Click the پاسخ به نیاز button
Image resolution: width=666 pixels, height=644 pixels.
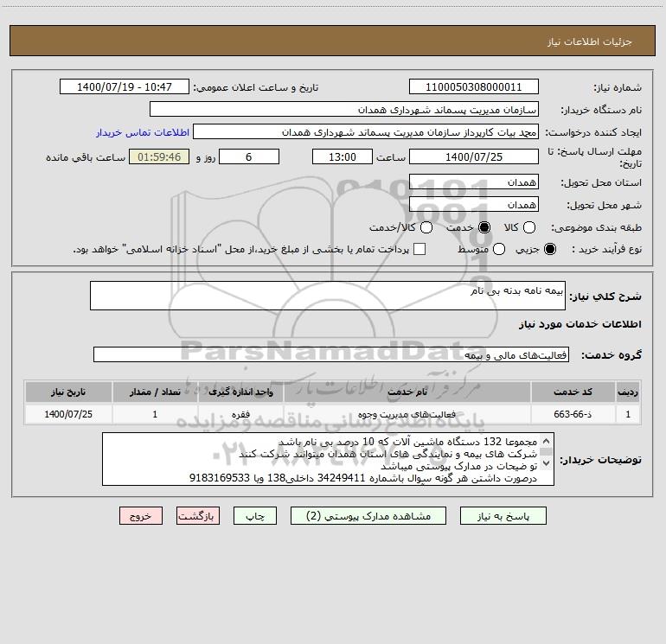tap(503, 516)
